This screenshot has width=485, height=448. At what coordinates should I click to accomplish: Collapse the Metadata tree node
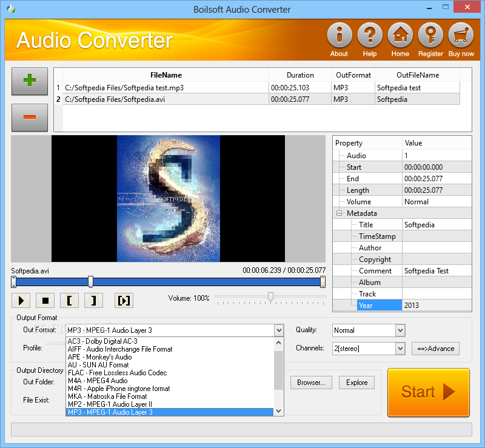(339, 213)
